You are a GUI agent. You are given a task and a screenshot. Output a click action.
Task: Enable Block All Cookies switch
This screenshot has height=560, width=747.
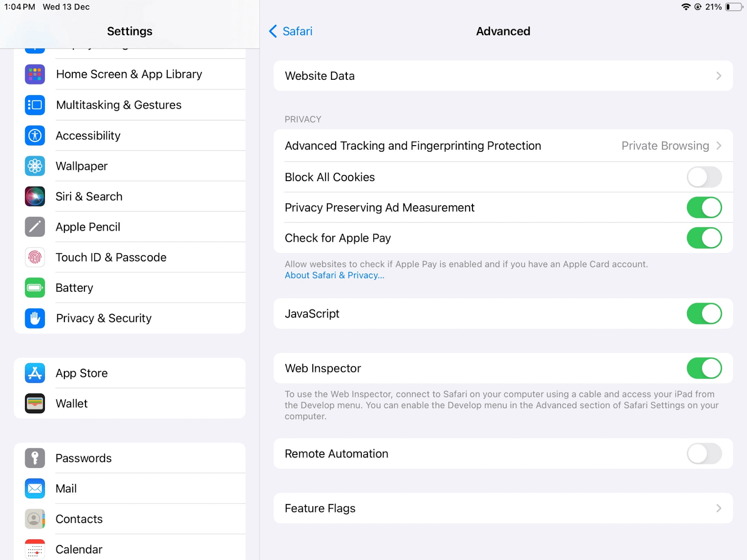(704, 177)
